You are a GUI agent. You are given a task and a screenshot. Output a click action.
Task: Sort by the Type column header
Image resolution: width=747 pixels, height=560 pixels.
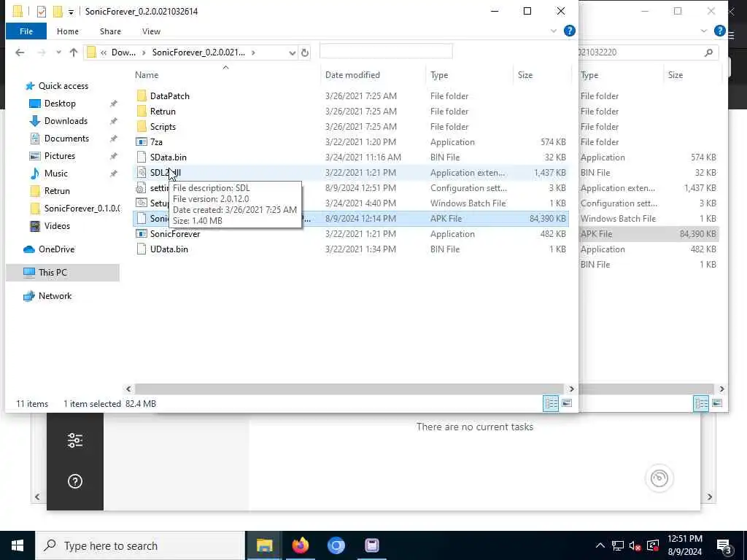tap(438, 75)
